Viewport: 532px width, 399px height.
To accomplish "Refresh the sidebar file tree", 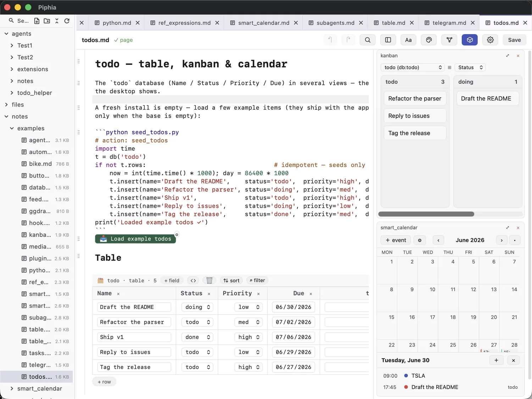I will click(67, 21).
